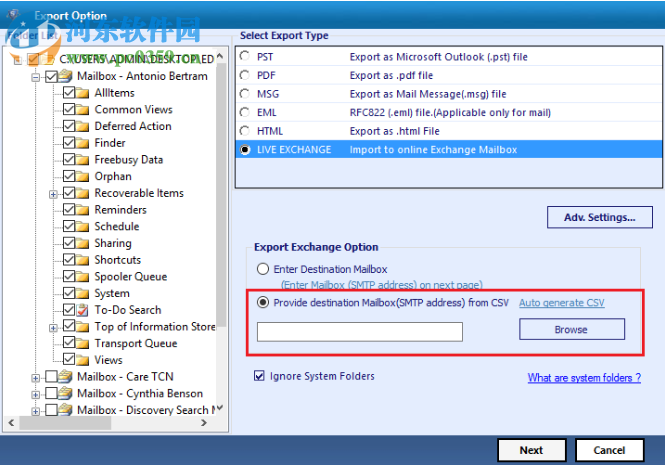The height and width of the screenshot is (465, 665).
Task: Click the To-Do Search task icon
Action: point(83,310)
